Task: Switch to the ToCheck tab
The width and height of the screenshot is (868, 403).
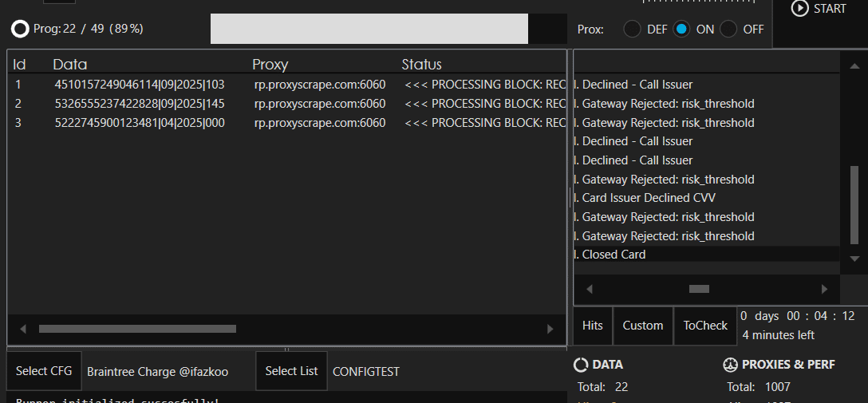Action: (x=705, y=326)
